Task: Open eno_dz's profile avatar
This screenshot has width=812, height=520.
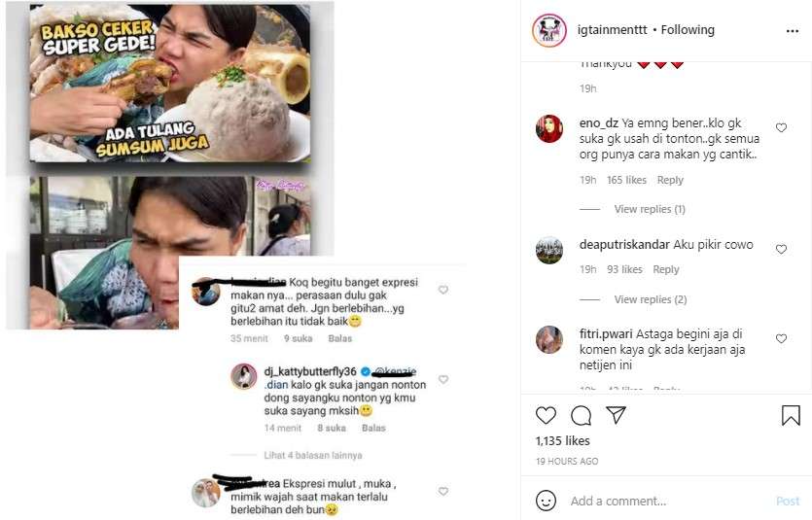Action: pos(549,129)
